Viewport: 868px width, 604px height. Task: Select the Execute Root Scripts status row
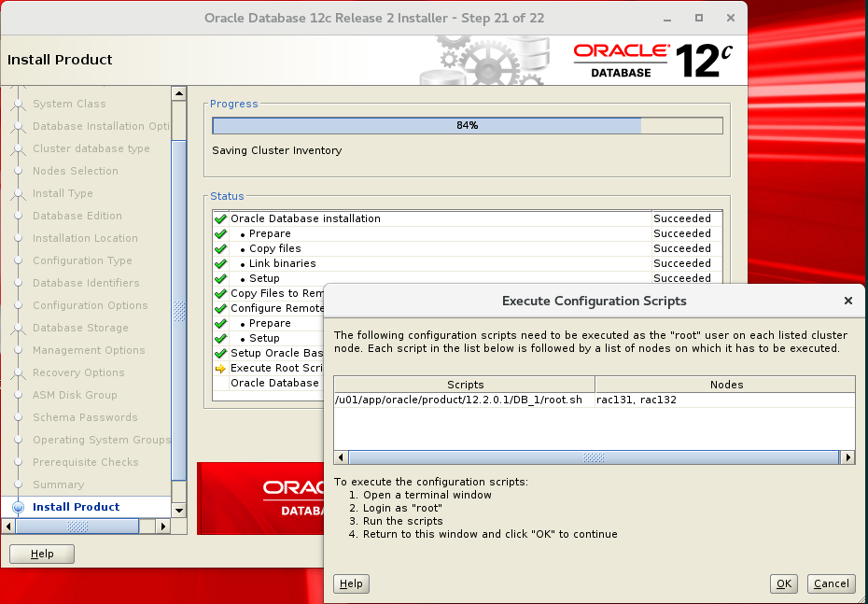pyautogui.click(x=269, y=368)
